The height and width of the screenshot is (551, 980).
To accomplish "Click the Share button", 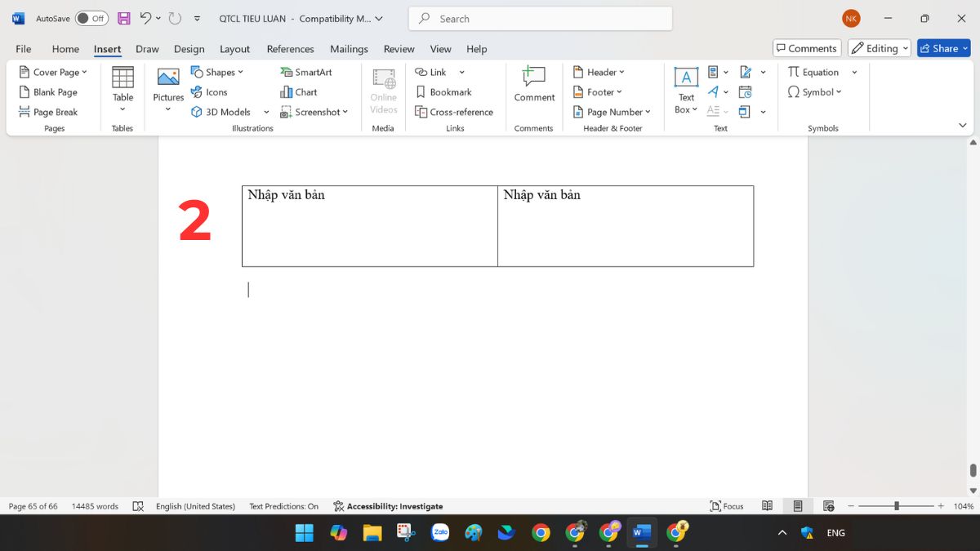I will point(943,48).
